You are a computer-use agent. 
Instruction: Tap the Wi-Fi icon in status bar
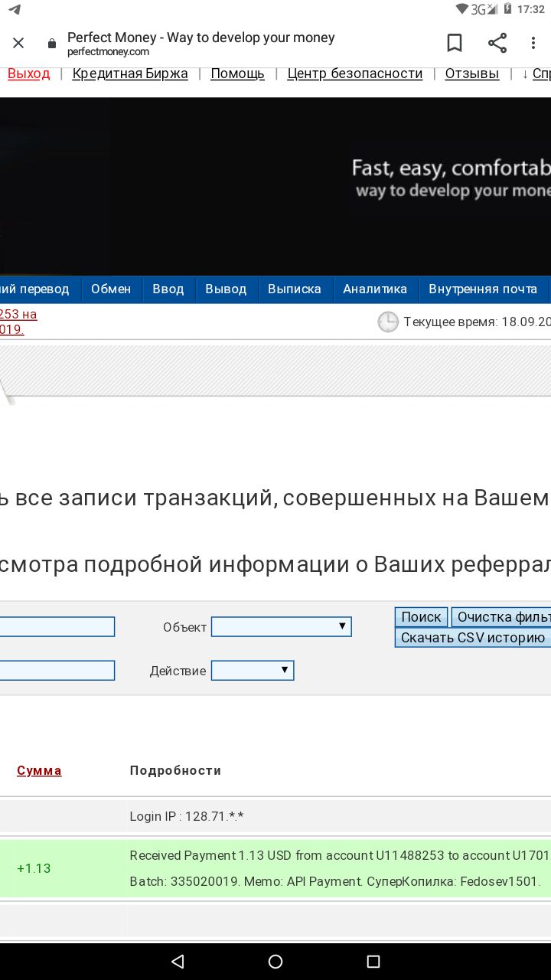(461, 9)
